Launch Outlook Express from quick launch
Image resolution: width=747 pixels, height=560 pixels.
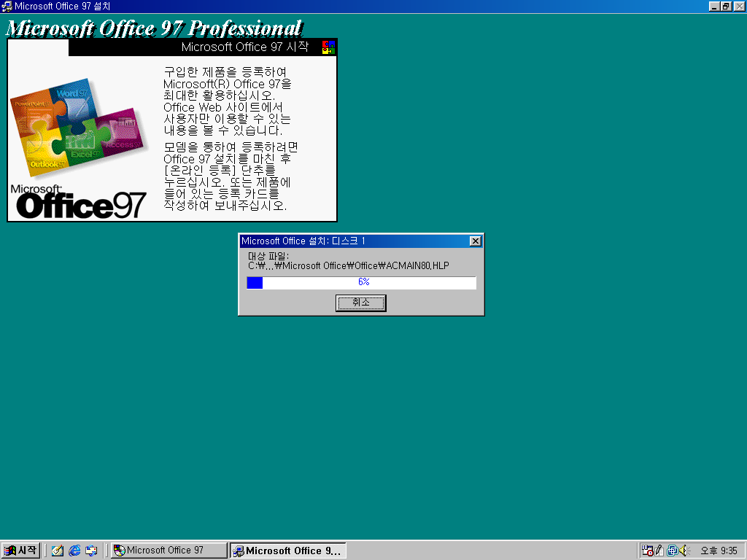point(91,551)
